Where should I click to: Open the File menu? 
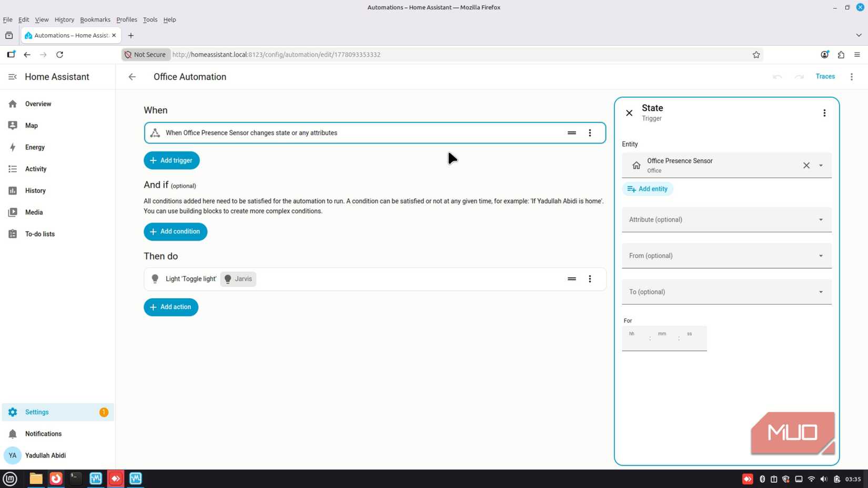click(7, 19)
